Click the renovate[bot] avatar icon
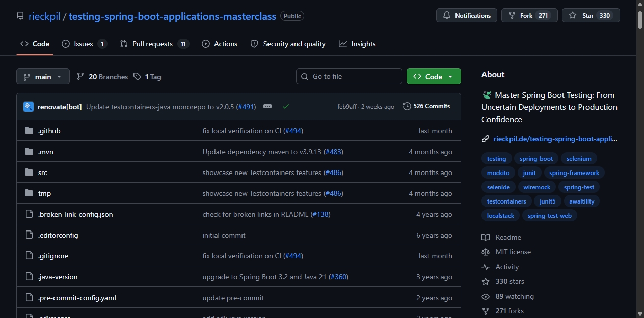644x318 pixels. coord(29,107)
